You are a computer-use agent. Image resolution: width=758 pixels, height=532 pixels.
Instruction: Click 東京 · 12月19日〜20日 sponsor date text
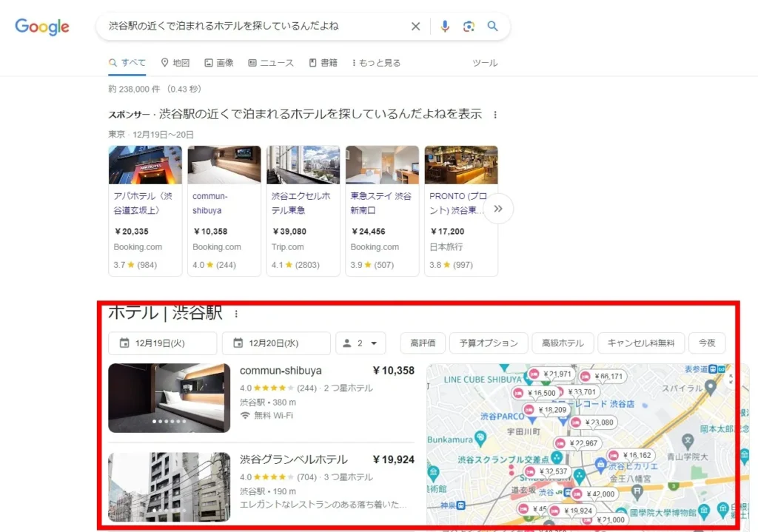pos(151,135)
